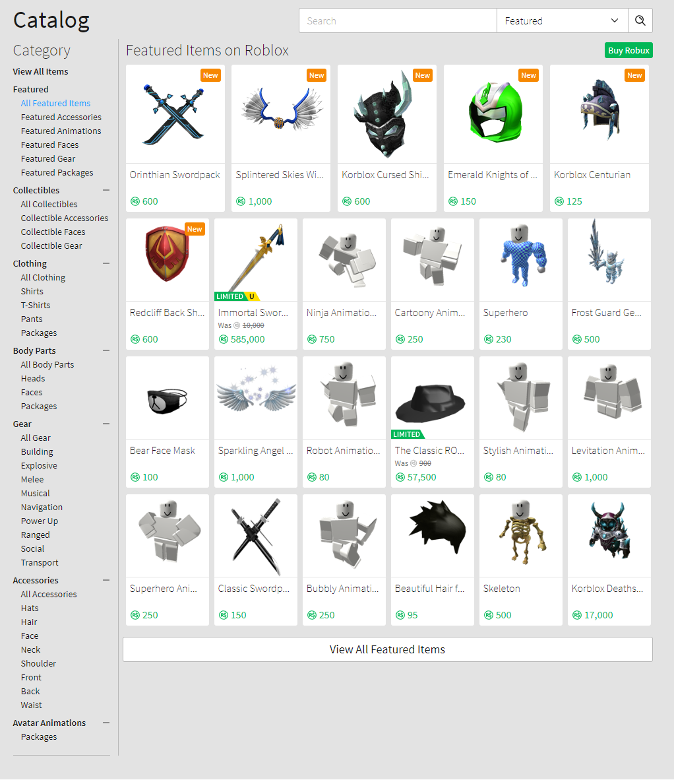Select the black Classic ROBLOX Fedora image
This screenshot has height=784, width=674.
click(432, 398)
